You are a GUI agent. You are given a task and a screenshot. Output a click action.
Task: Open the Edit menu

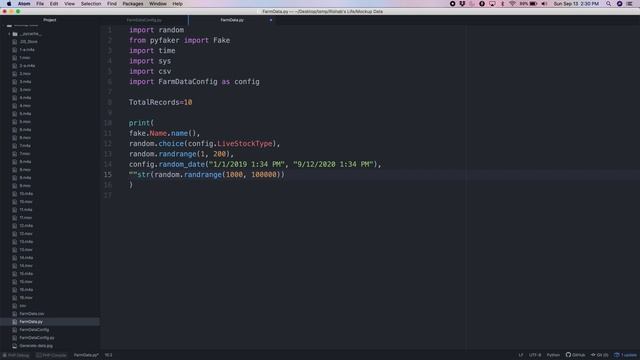click(x=54, y=4)
